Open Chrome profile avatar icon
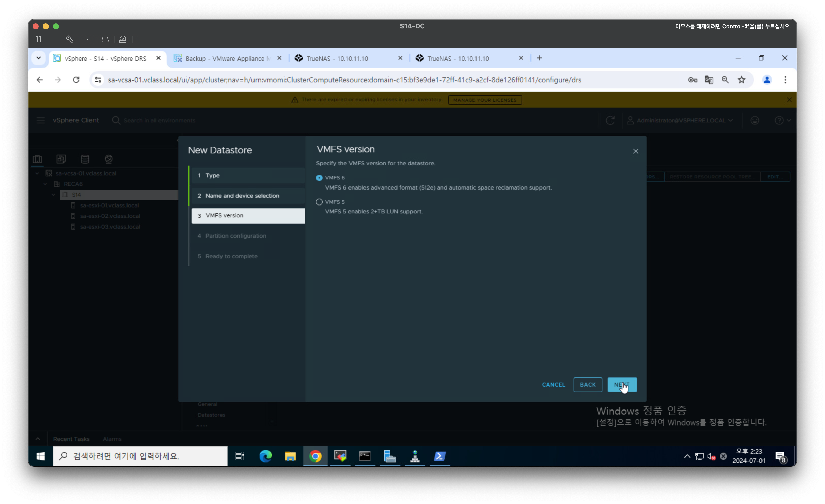The image size is (825, 504). tap(767, 80)
